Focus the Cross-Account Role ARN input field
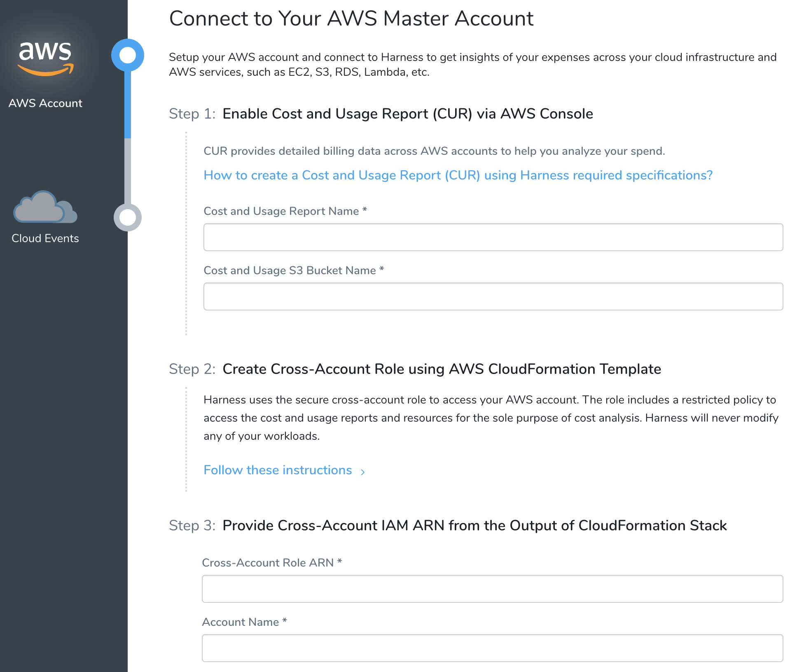Screen dimensions: 790x672 click(x=492, y=589)
